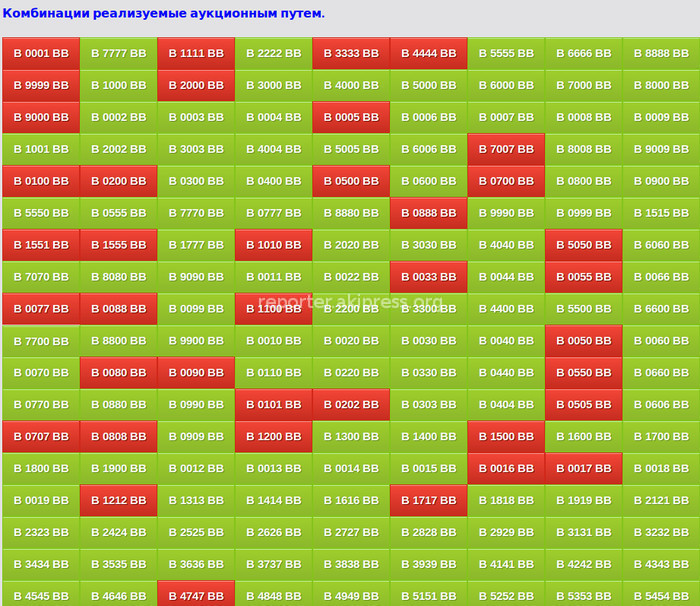Click the red B 7007 BB button

click(x=506, y=149)
